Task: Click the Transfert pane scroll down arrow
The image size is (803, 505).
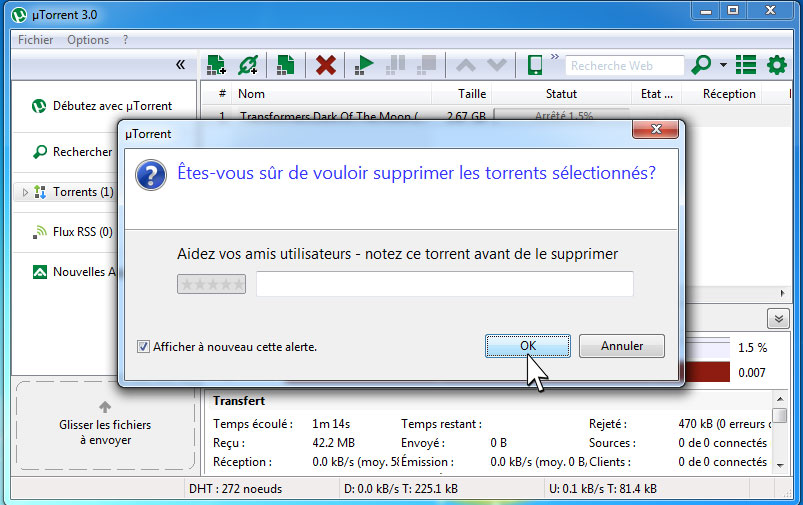Action: tap(779, 465)
